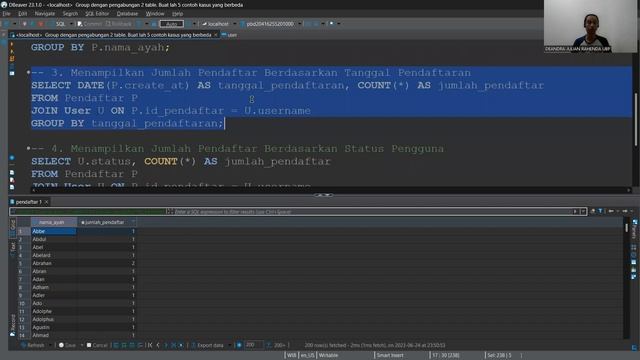This screenshot has width=640, height=360.
Task: Click the Refresh results button
Action: pos(32,345)
